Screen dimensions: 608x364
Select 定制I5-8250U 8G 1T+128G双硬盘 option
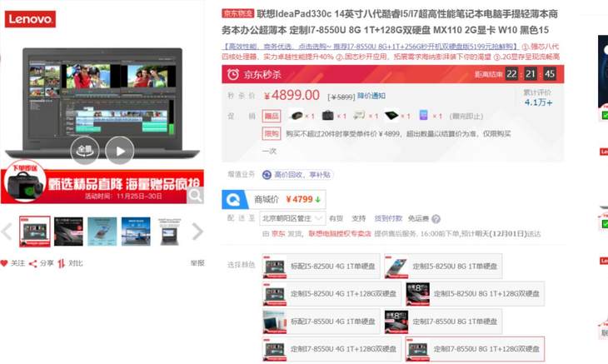pos(475,294)
